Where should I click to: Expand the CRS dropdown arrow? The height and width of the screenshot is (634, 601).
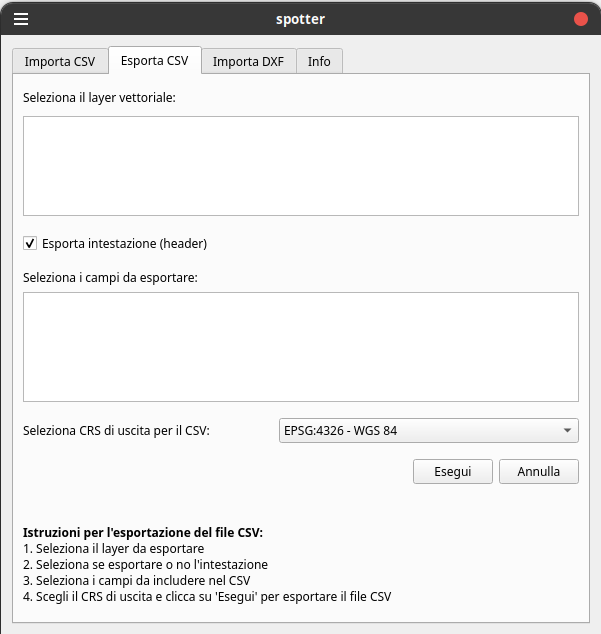568,431
